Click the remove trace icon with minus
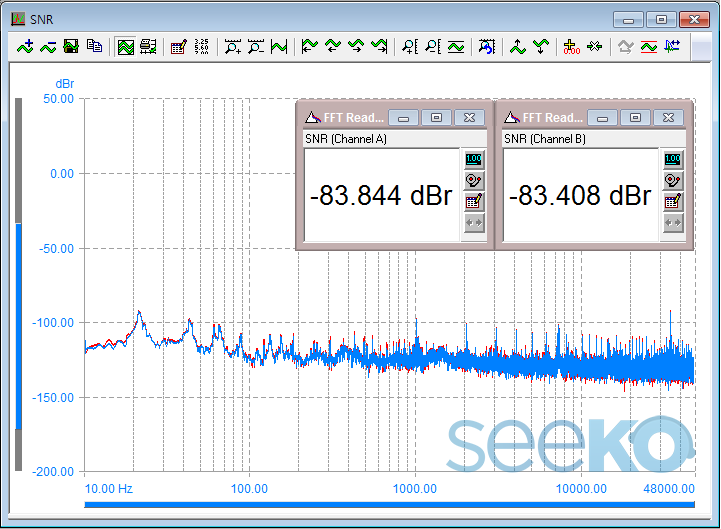721x529 pixels. (48, 46)
